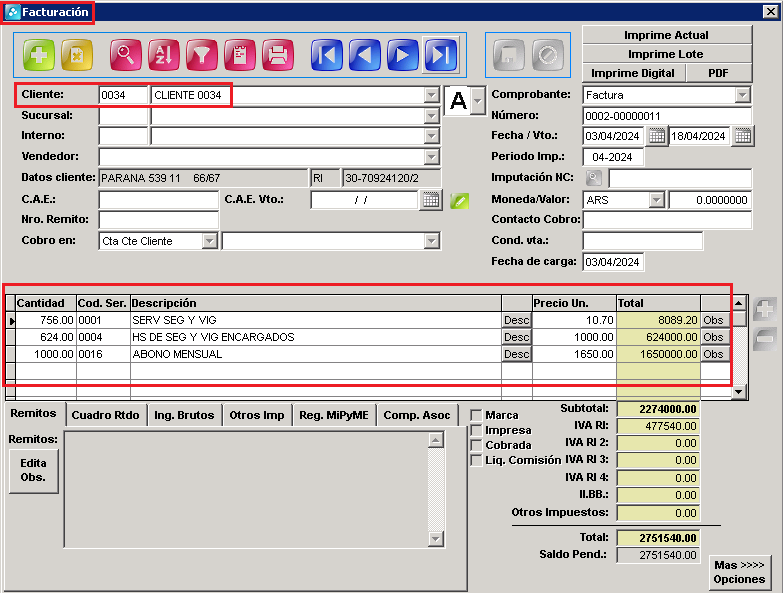Switch to the Reg. MiPyME tab

pyautogui.click(x=334, y=415)
